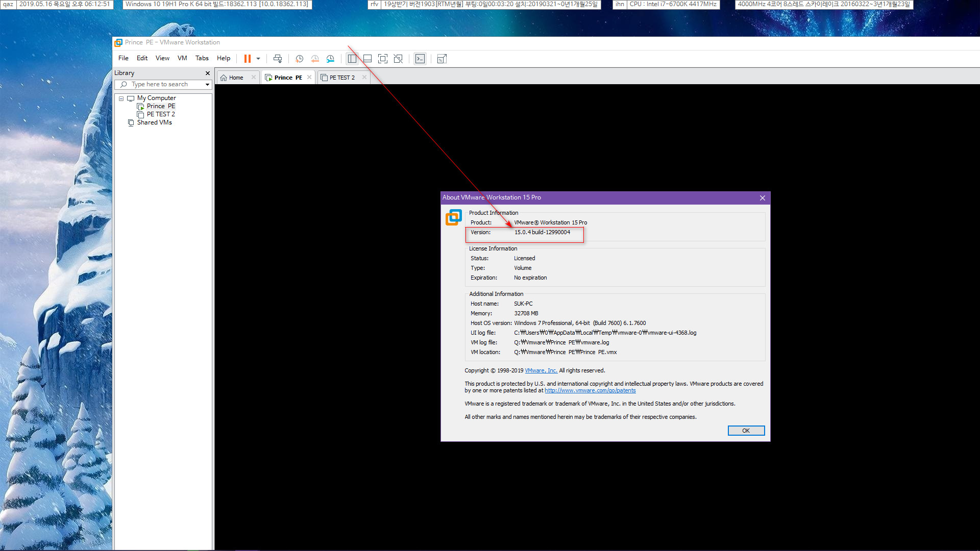Click the UI log file path
Viewport: 980px width, 551px height.
pos(605,333)
